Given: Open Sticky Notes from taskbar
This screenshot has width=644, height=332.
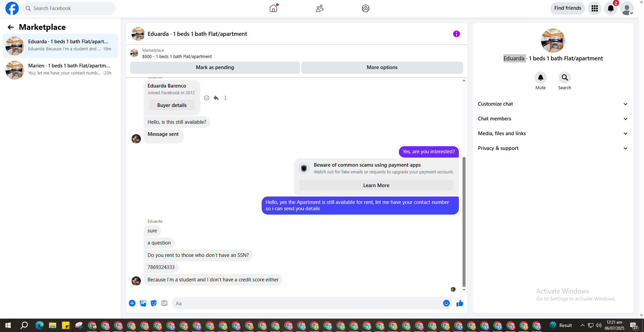Looking at the screenshot, I should pyautogui.click(x=66, y=325).
